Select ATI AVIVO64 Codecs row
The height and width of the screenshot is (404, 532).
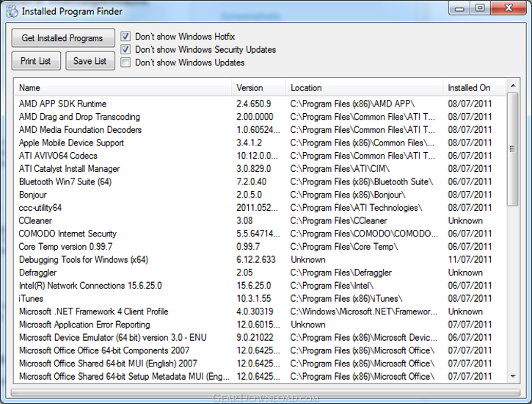coord(260,156)
